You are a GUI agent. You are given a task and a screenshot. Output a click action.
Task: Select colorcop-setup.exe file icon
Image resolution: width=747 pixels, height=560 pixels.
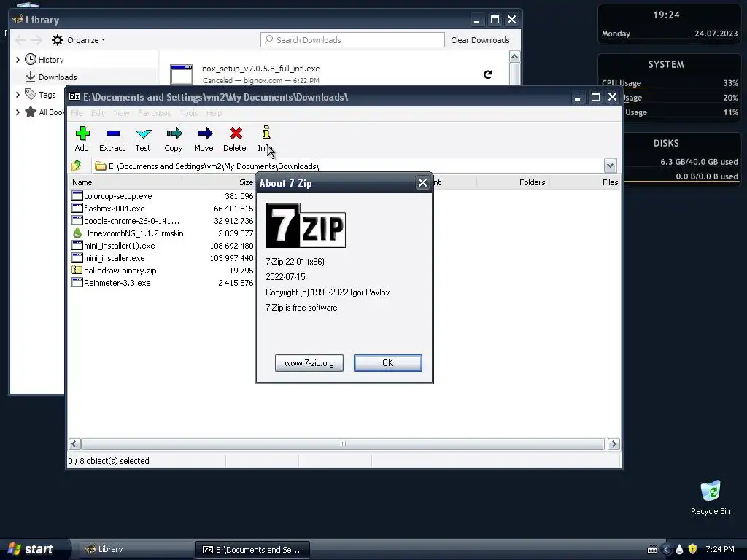pyautogui.click(x=77, y=195)
